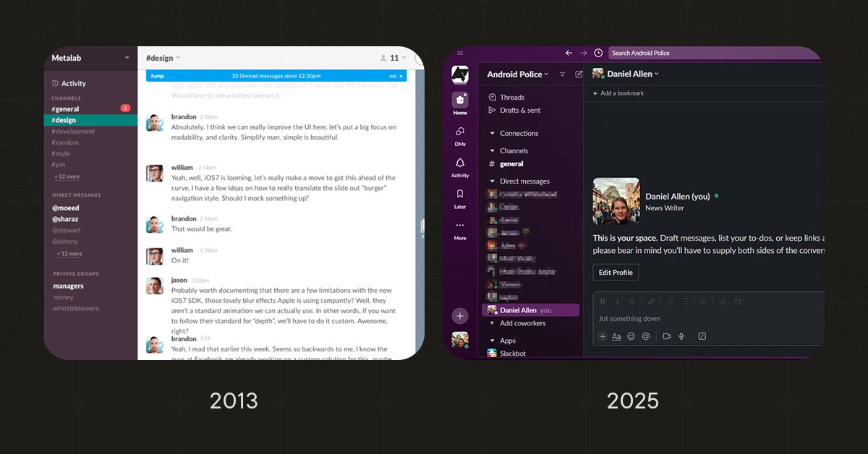This screenshot has height=454, width=868.
Task: Click the Edit Profile button
Action: pos(615,272)
